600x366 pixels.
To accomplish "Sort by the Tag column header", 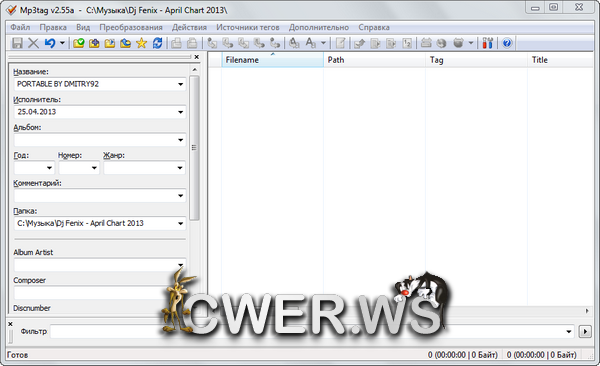I will coord(476,60).
